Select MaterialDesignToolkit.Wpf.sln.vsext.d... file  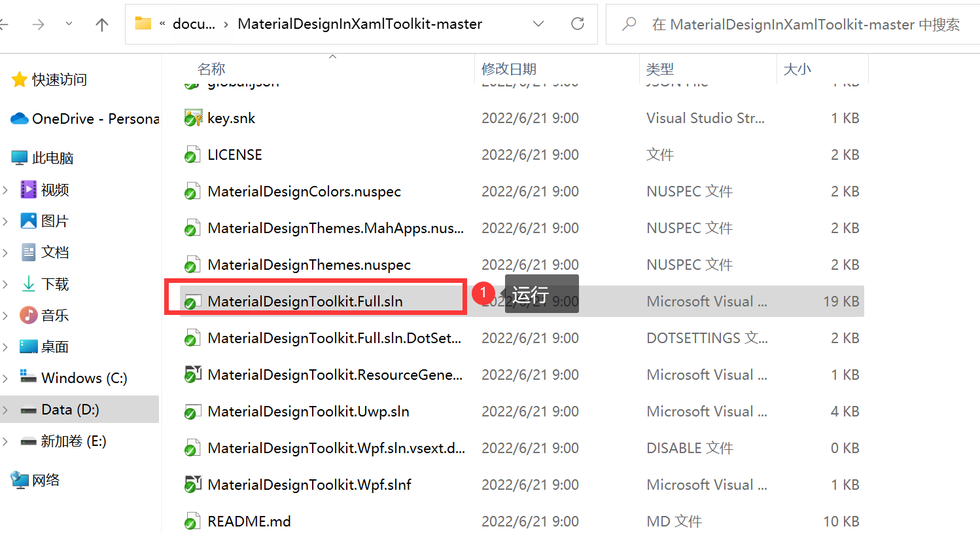tap(336, 449)
